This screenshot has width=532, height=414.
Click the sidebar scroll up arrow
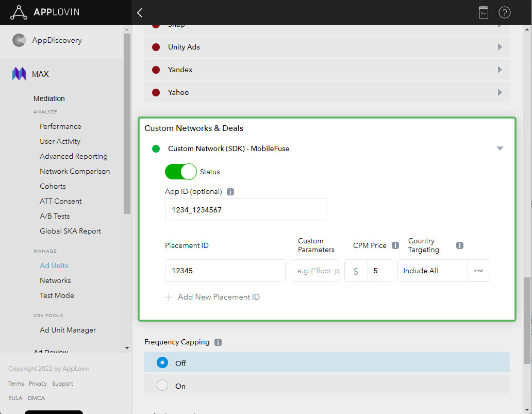(127, 29)
